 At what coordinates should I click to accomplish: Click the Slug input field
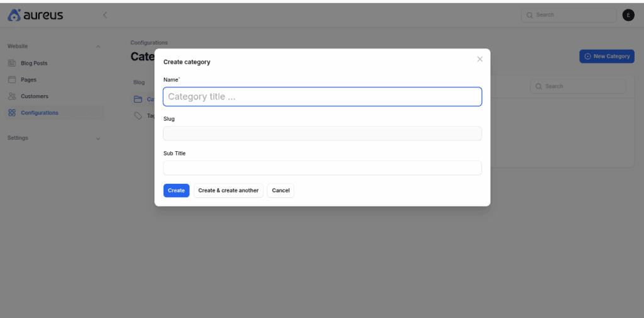[323, 133]
